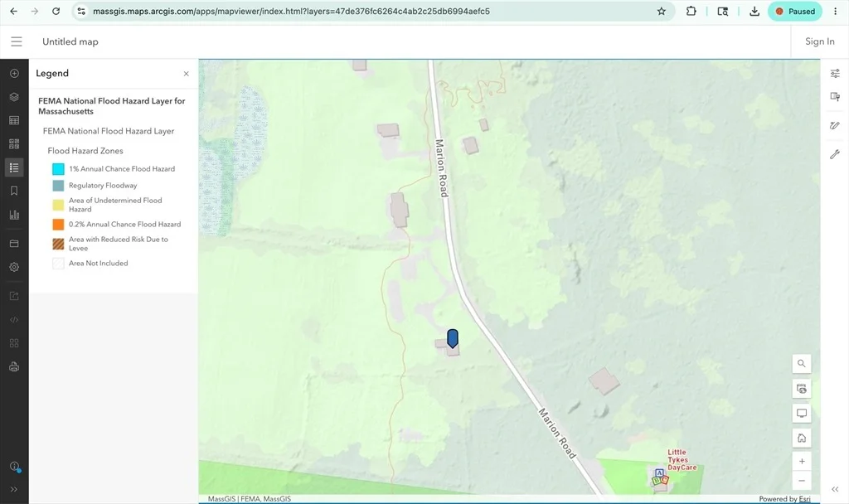Toggle the Legend panel icon
The image size is (849, 504).
[14, 167]
